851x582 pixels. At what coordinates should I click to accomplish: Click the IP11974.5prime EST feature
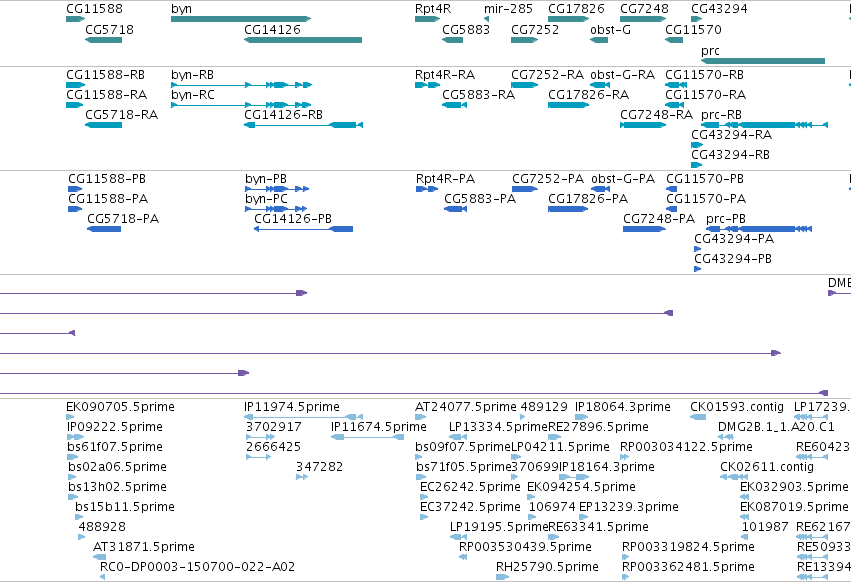303,417
